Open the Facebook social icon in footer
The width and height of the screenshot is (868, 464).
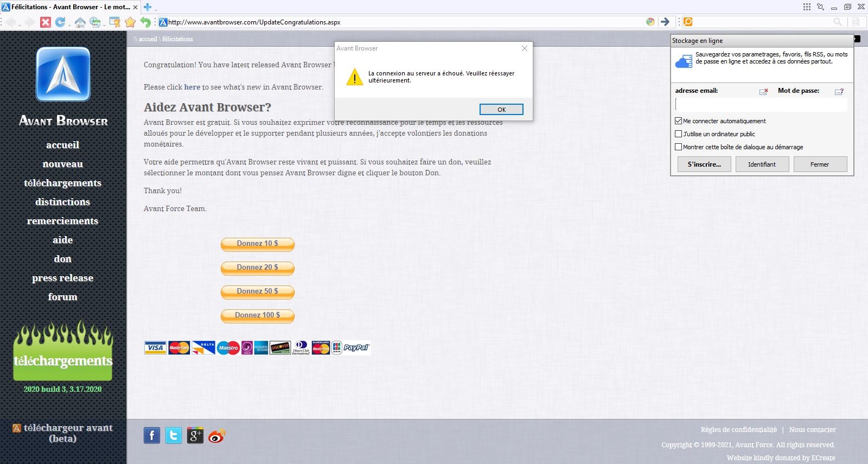(152, 435)
